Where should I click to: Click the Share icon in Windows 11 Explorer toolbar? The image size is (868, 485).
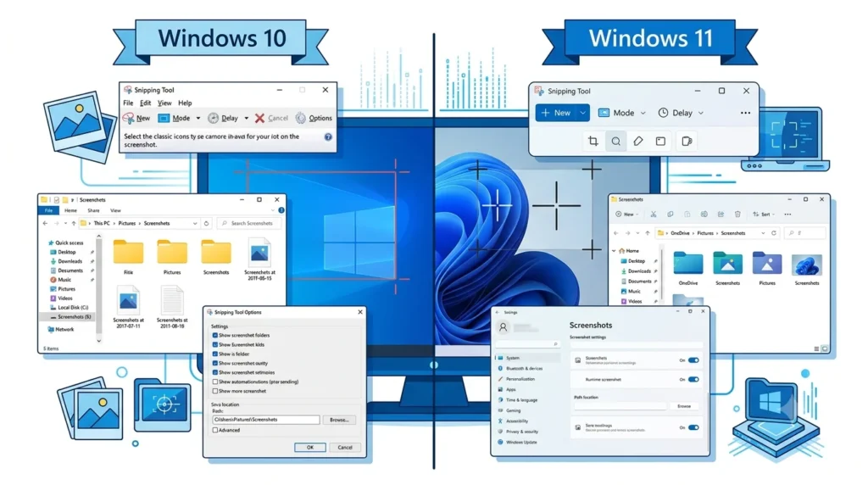(x=721, y=215)
